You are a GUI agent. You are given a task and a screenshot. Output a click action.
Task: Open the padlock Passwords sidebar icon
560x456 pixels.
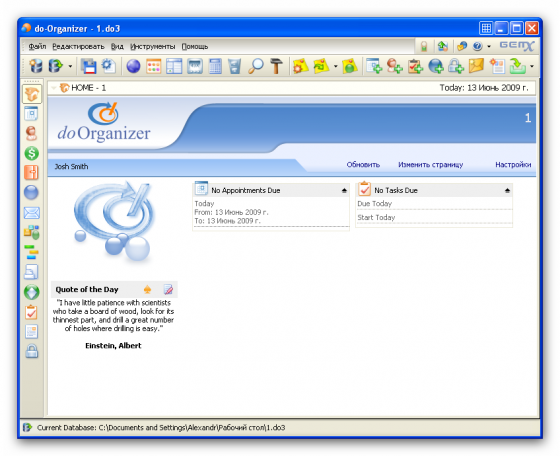tap(31, 351)
